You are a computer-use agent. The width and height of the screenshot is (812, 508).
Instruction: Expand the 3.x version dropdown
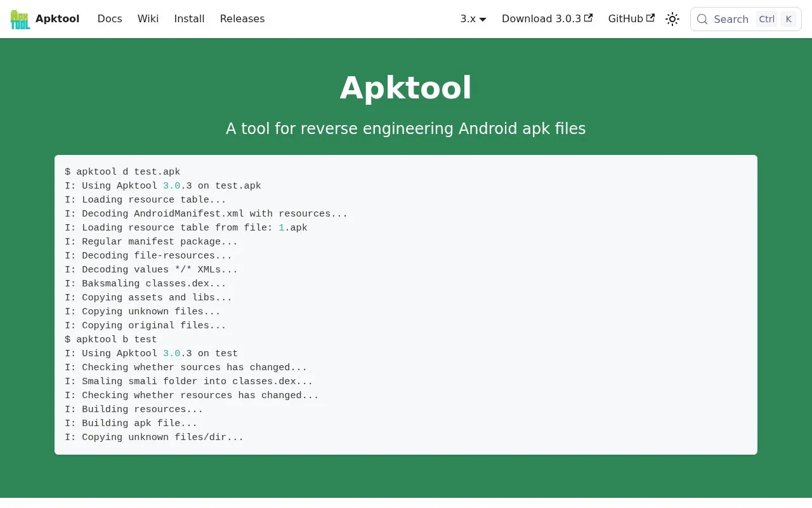[473, 19]
